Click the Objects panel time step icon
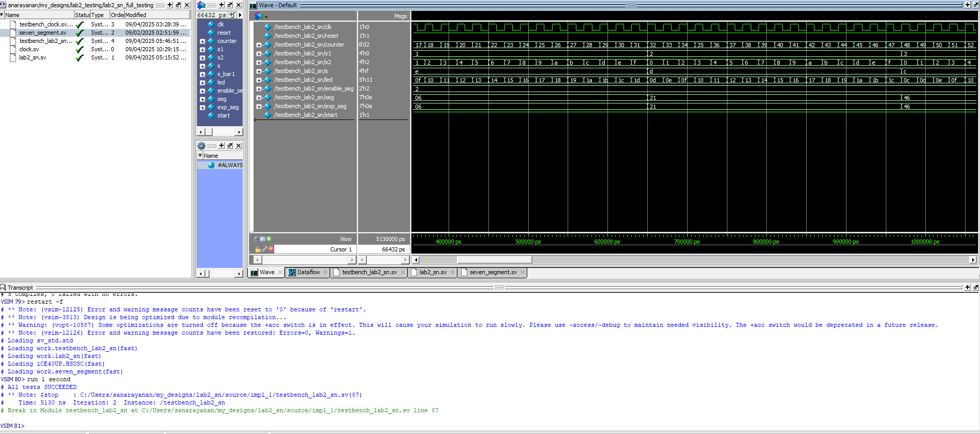 232,15
